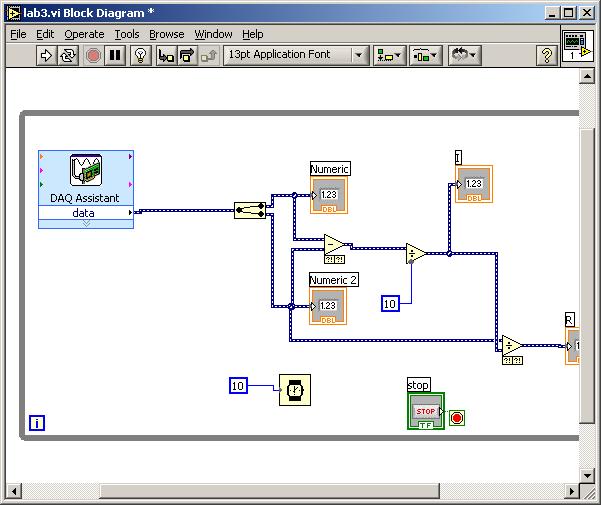Click the vertical scrollbar thumb
This screenshot has height=505, width=601.
(x=587, y=276)
